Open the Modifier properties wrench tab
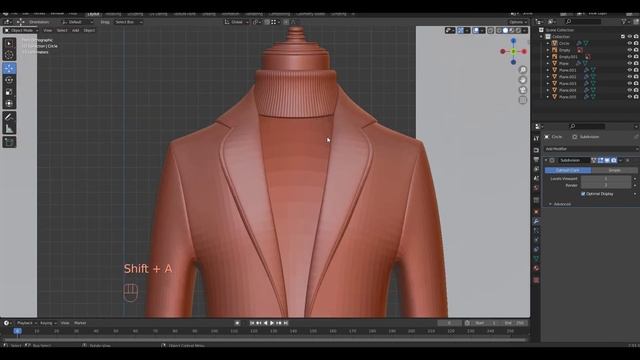This screenshot has width=640, height=360. [x=536, y=221]
